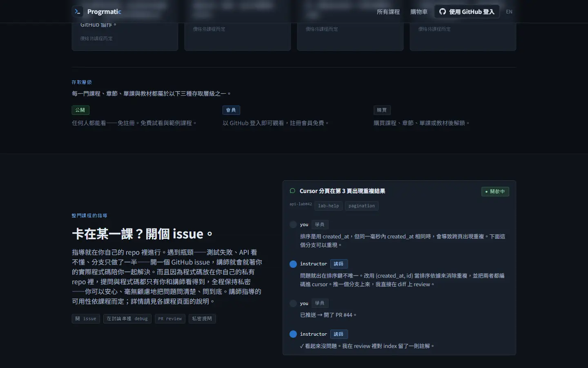Click the Progrmatic brand name

tap(104, 11)
